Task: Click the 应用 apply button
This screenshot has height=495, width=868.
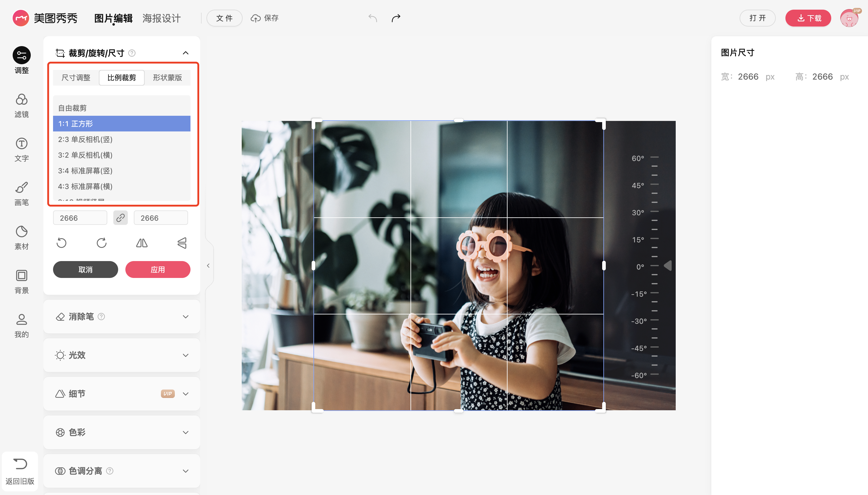Action: 158,270
